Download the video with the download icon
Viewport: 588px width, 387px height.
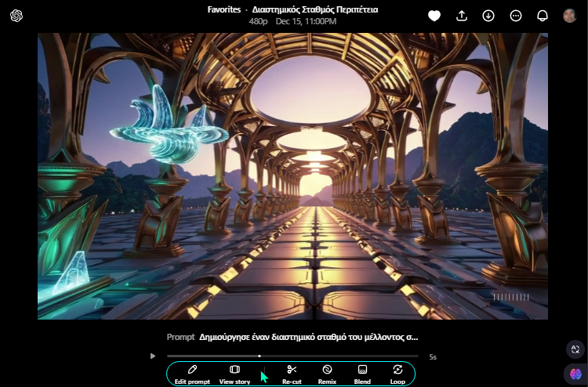(488, 16)
